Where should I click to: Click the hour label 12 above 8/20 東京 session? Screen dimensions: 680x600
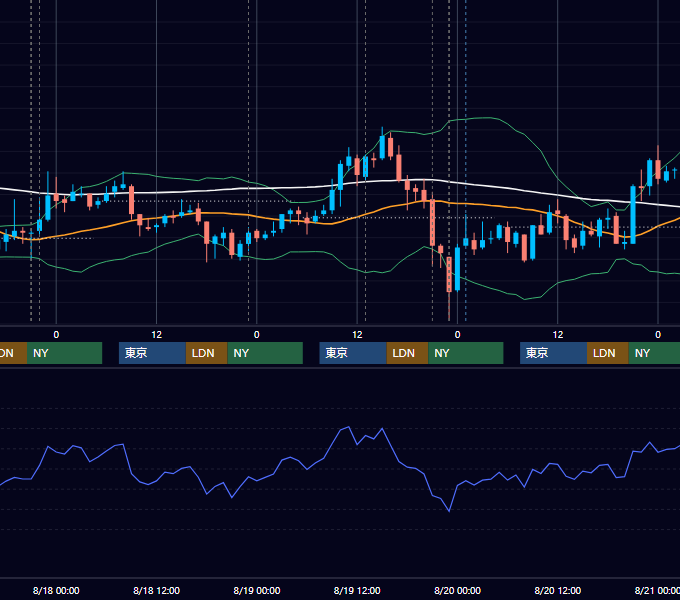(x=558, y=335)
